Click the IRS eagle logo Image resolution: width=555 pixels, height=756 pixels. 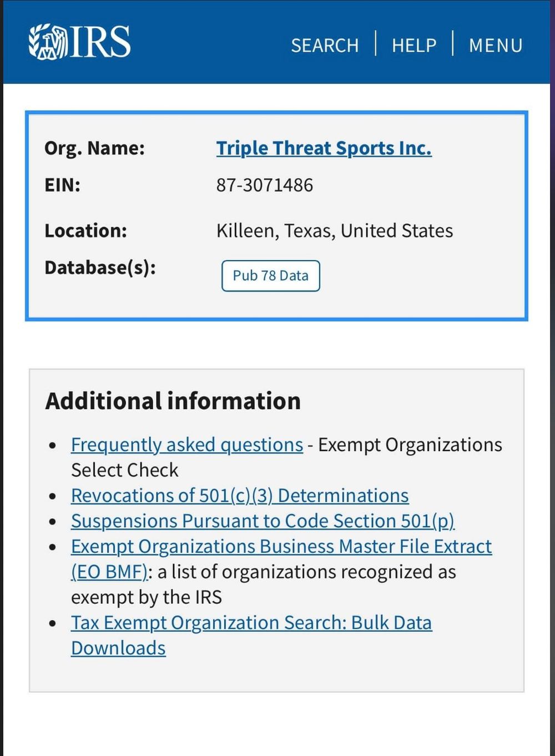click(x=79, y=42)
